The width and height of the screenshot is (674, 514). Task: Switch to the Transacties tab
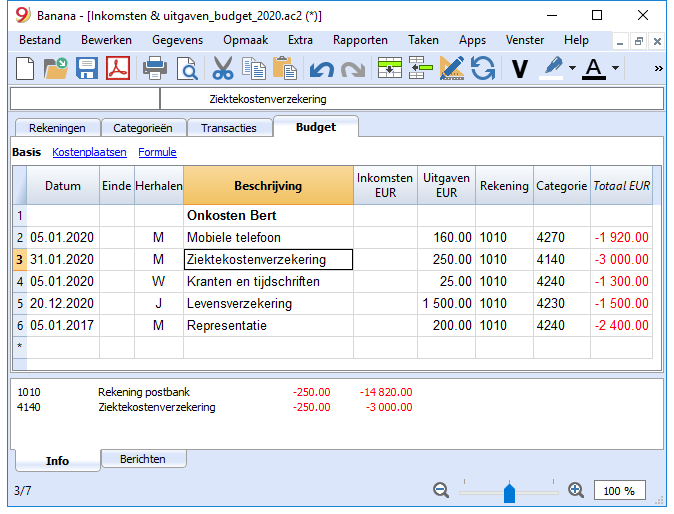[x=229, y=128]
